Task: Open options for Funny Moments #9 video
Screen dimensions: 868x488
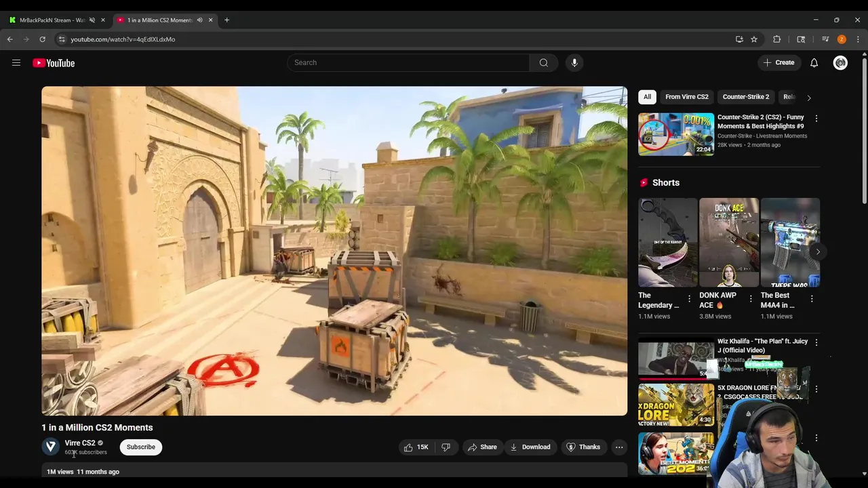Action: [x=816, y=119]
